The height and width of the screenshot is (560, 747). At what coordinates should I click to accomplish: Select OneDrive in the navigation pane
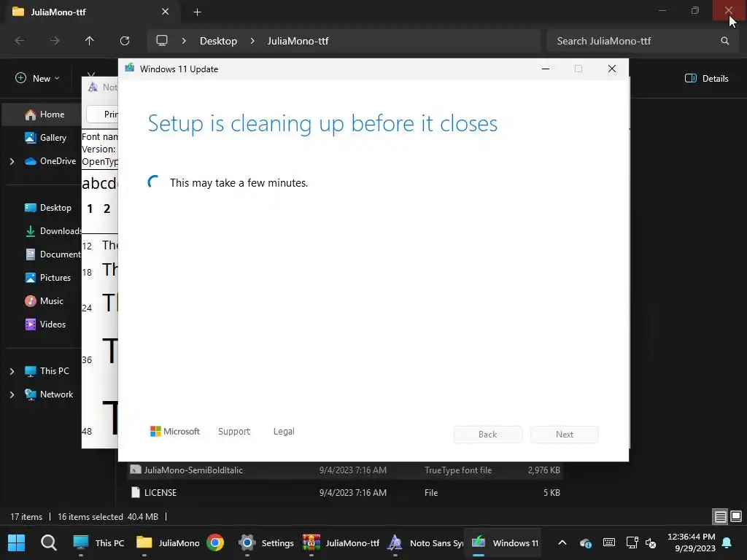(x=50, y=161)
